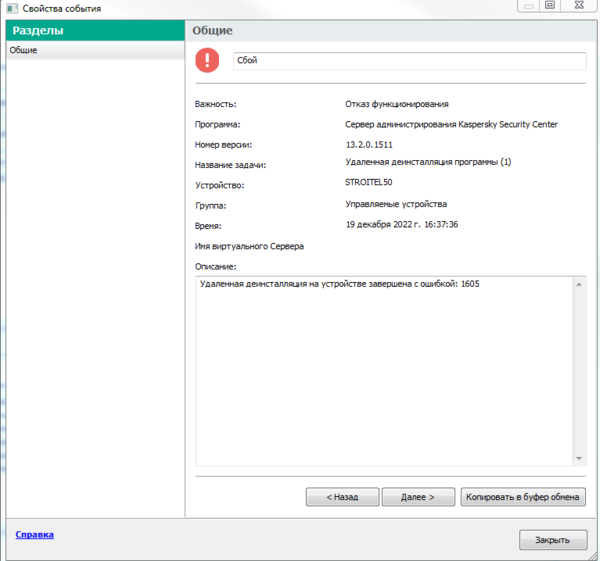The height and width of the screenshot is (561, 600).
Task: Click the time 19 декабря 2022 г. 16:37:36
Action: (x=401, y=224)
